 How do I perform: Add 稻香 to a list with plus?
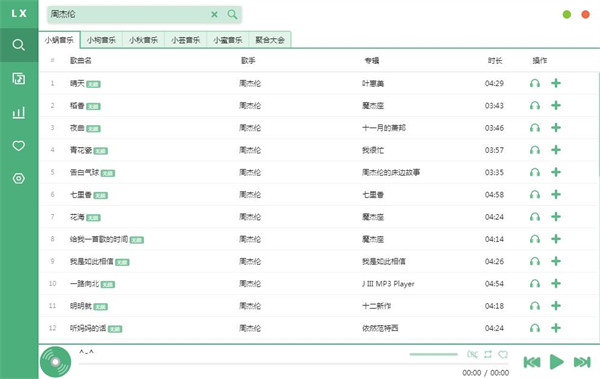(x=556, y=105)
